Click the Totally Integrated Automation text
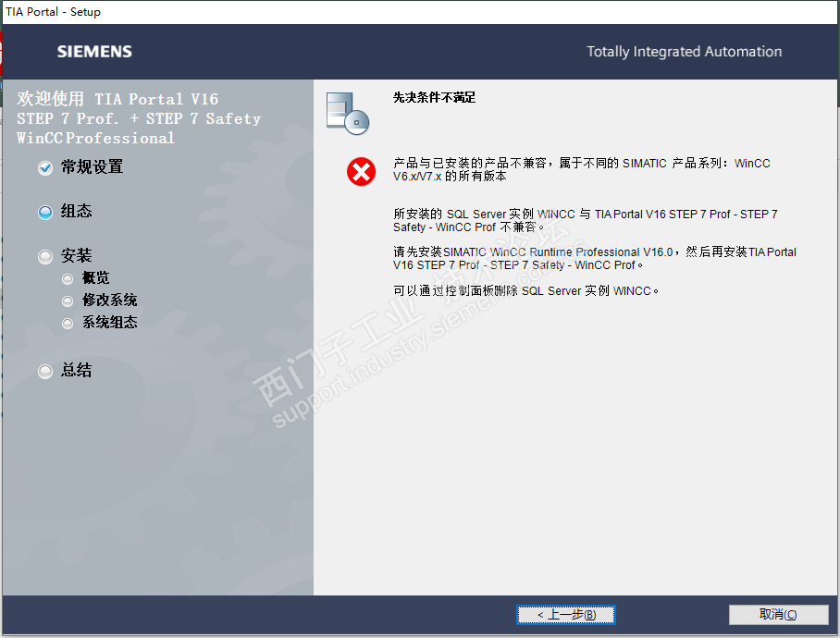840x638 pixels. [684, 52]
